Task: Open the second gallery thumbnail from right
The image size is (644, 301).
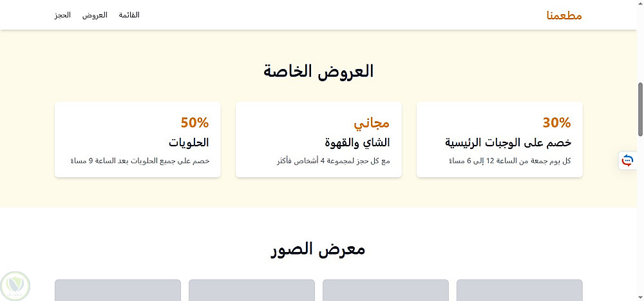Action: point(385,291)
